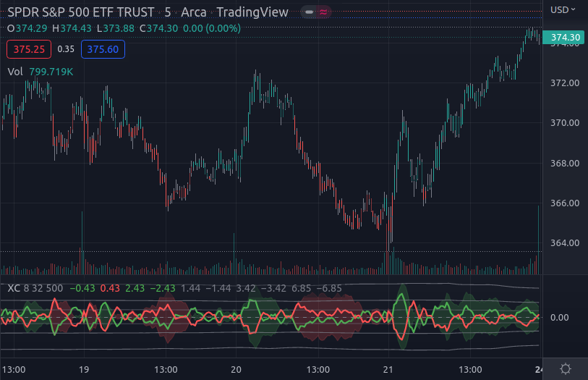Screen dimensions: 588x380
Task: Select the XC 8 32 500 indicator legend
Action: [x=35, y=288]
